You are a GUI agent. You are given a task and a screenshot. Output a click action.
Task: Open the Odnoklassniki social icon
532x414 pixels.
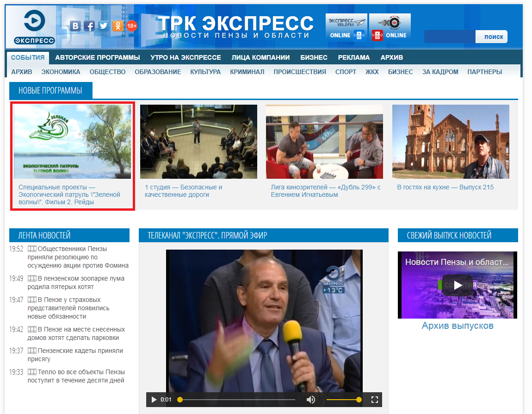118,26
